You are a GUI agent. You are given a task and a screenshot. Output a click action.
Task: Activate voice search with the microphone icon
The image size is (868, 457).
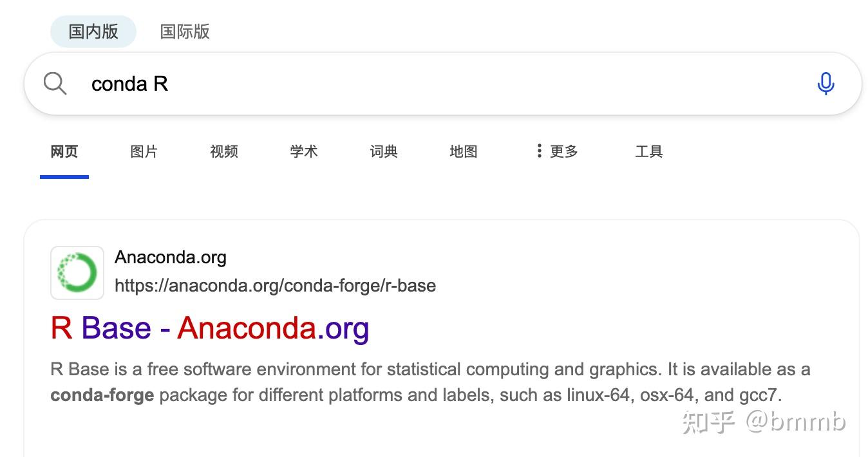(x=826, y=83)
